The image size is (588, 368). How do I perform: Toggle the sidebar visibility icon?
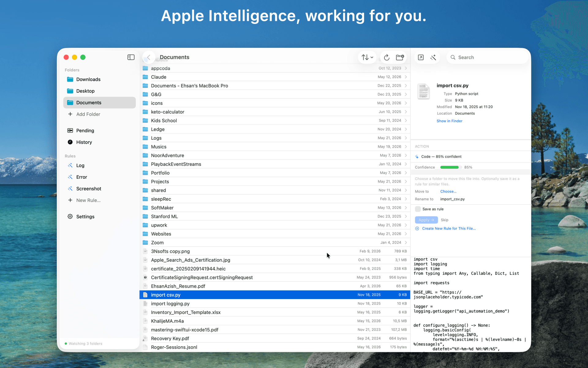[131, 57]
